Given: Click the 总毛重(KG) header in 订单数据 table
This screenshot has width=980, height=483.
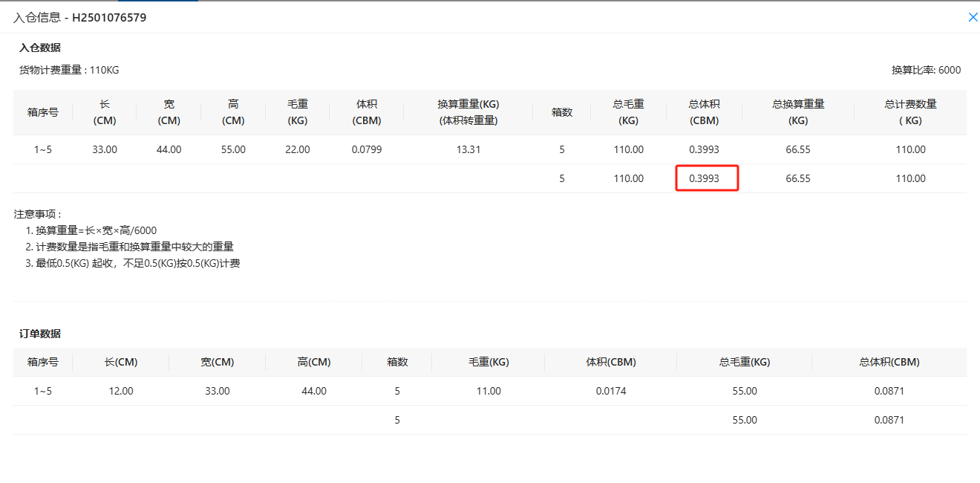Looking at the screenshot, I should tap(745, 363).
